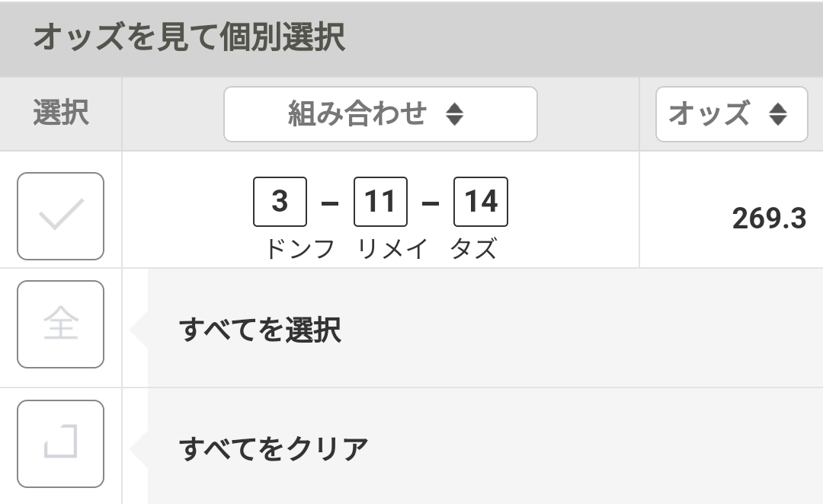Click the dash between 3 and 11
The image size is (823, 504).
point(330,204)
